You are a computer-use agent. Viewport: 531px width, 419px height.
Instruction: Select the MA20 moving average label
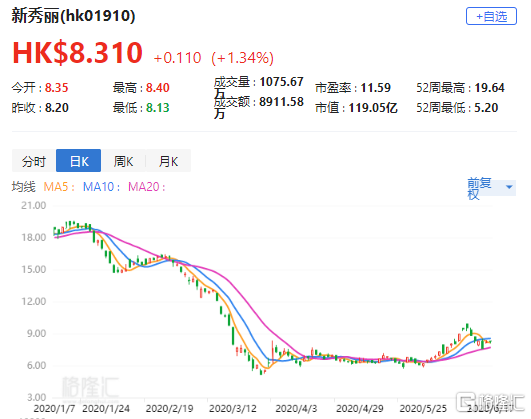click(x=147, y=187)
